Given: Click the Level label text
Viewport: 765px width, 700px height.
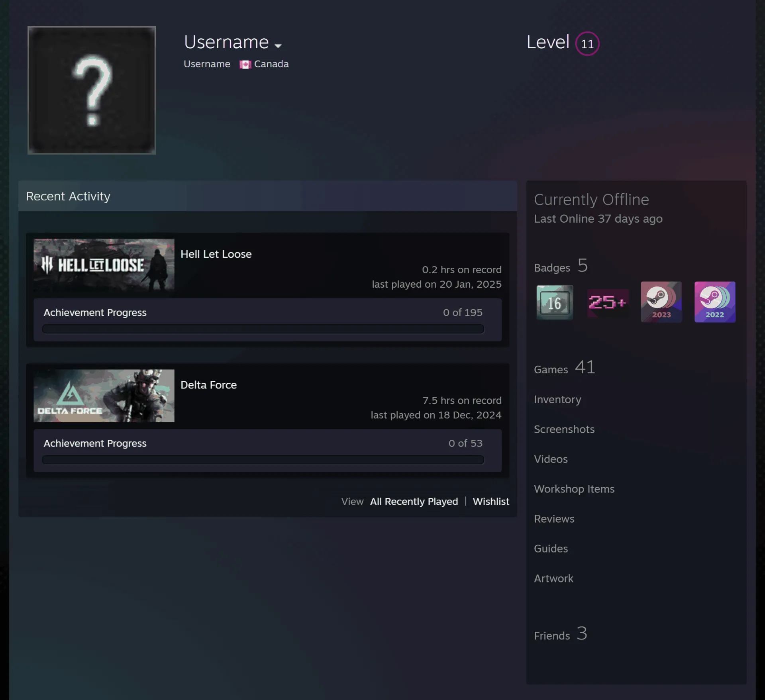Looking at the screenshot, I should click(x=548, y=42).
